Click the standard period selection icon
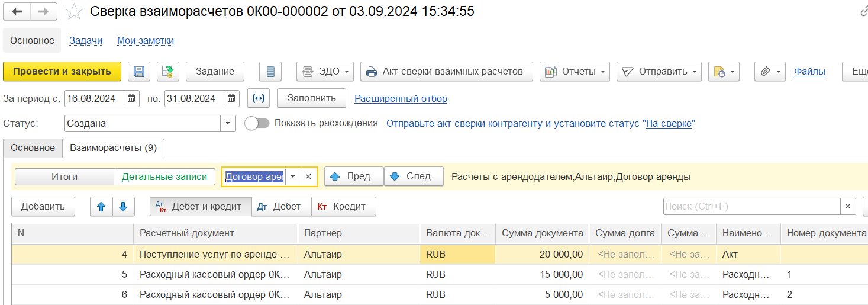Image resolution: width=868 pixels, height=305 pixels. [x=258, y=98]
